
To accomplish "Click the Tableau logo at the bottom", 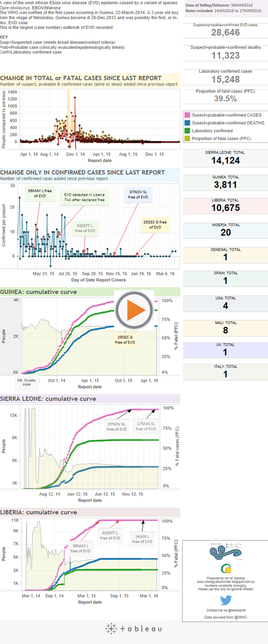I will point(134,628).
